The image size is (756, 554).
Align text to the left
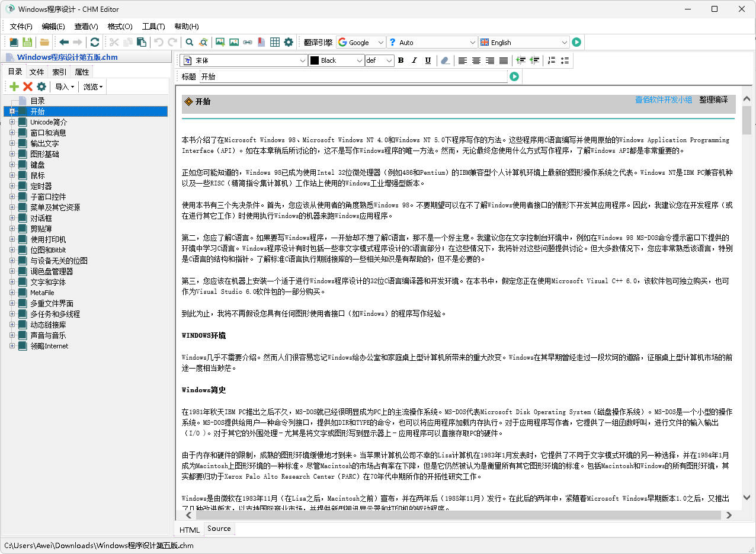point(463,60)
